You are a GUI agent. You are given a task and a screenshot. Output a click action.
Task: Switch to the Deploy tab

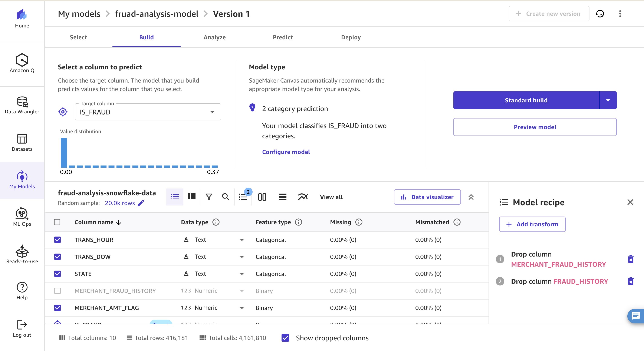coord(351,37)
